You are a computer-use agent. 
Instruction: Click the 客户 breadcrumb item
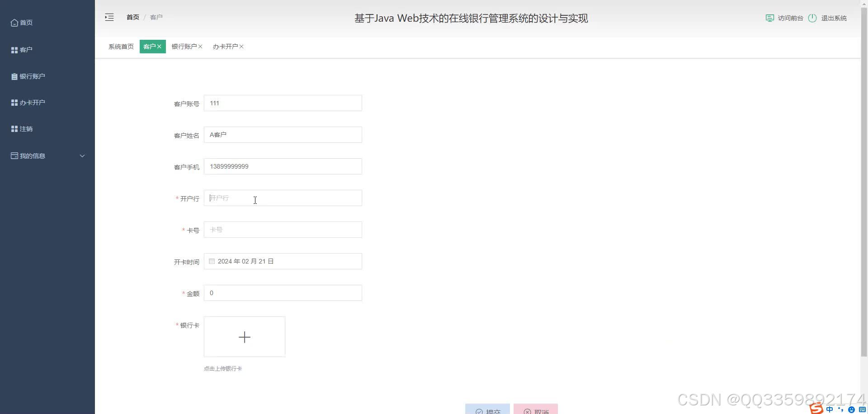click(x=156, y=17)
